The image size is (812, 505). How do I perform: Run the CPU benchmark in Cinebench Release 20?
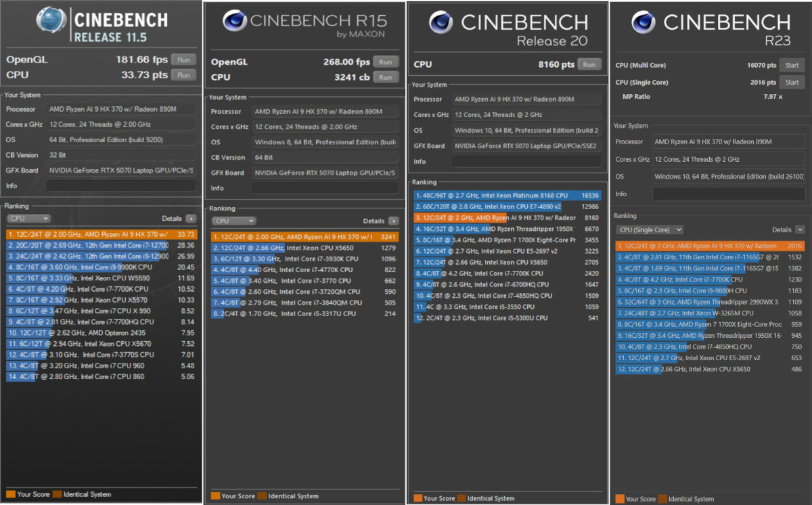pos(589,64)
